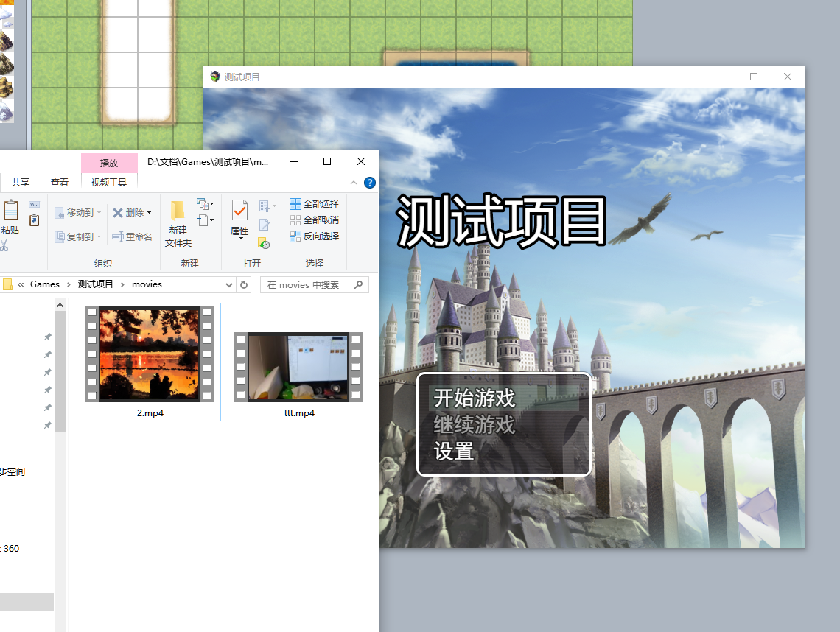Click the Copy path icon in ribbon
840x632 pixels.
[35, 205]
